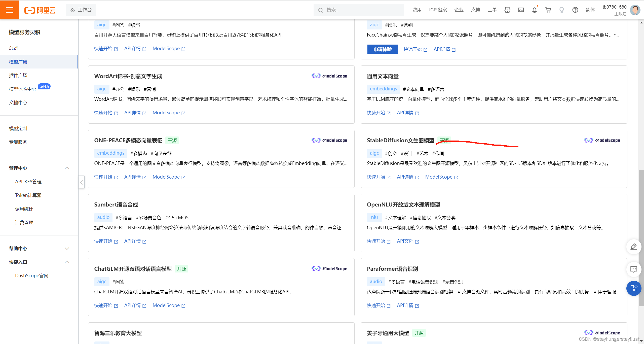Launch Cloud Shell terminal icon
This screenshot has width=644, height=344.
pos(520,10)
